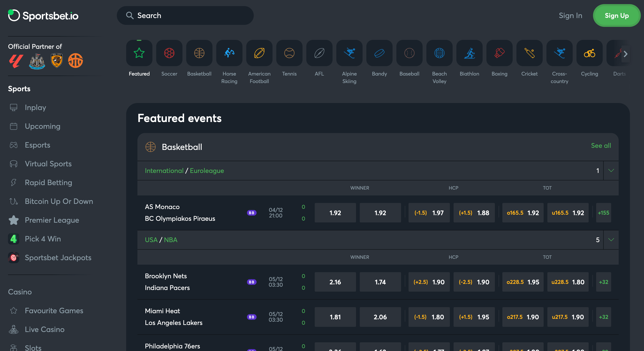Select Olympiakos handicap (+1.5) at 1.88
The height and width of the screenshot is (351, 644).
[x=474, y=213]
